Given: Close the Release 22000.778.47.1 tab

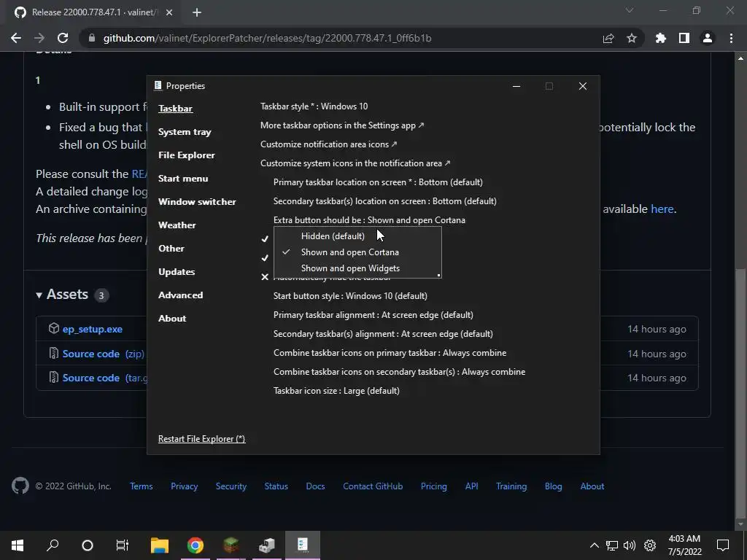Looking at the screenshot, I should [x=169, y=12].
